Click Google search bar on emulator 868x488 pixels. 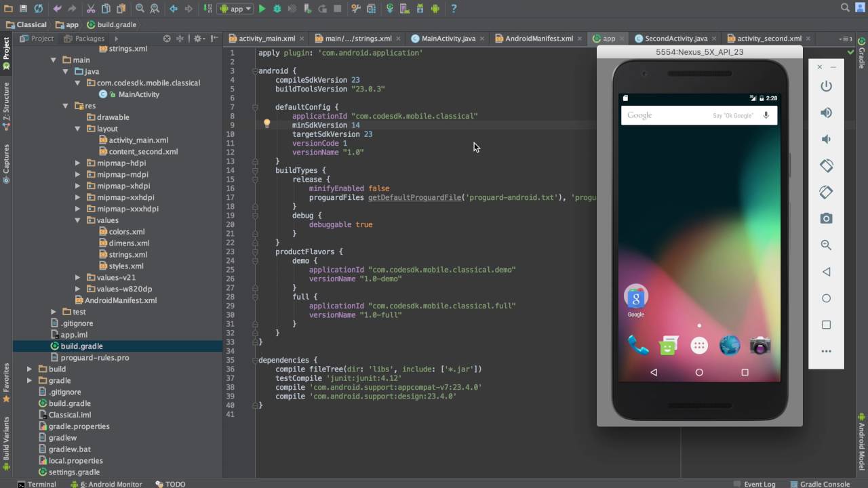tap(698, 115)
